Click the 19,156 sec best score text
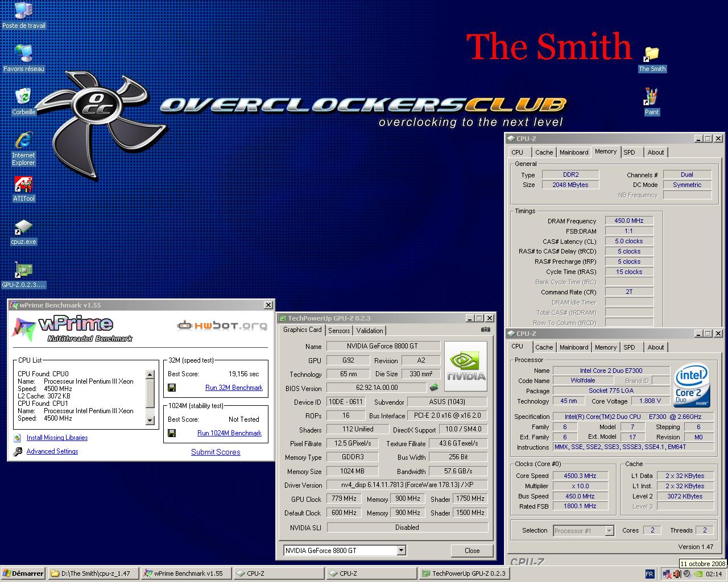The width and height of the screenshot is (728, 582). 244,374
